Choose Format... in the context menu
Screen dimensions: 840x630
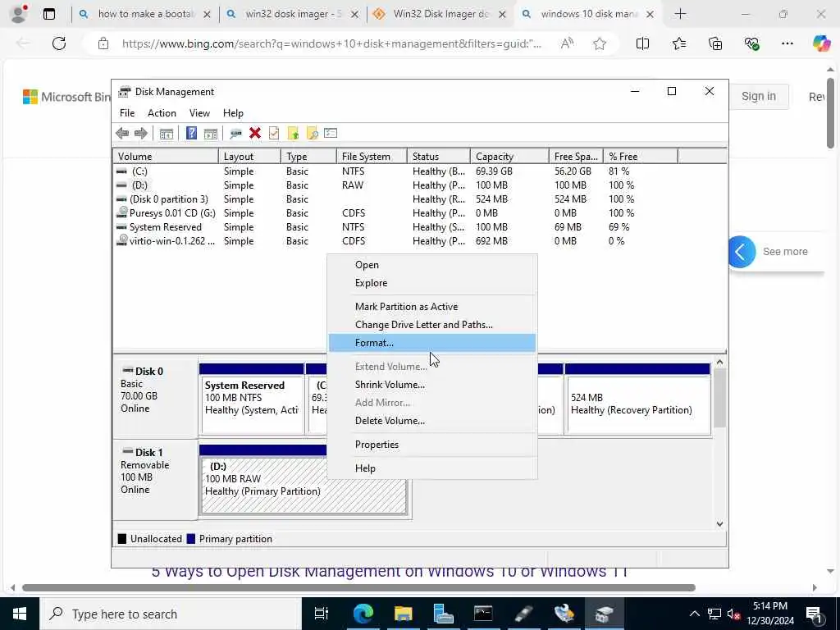[x=431, y=343]
